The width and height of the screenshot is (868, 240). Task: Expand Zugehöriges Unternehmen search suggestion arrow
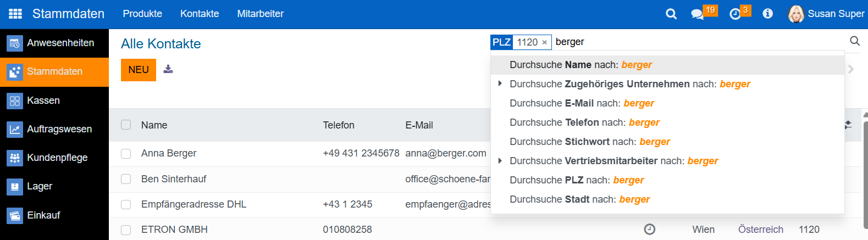(500, 83)
